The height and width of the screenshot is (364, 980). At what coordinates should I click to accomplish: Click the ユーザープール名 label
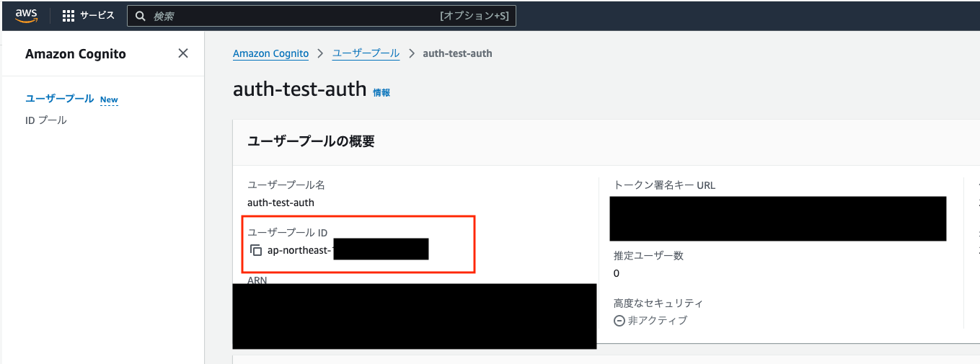point(286,185)
